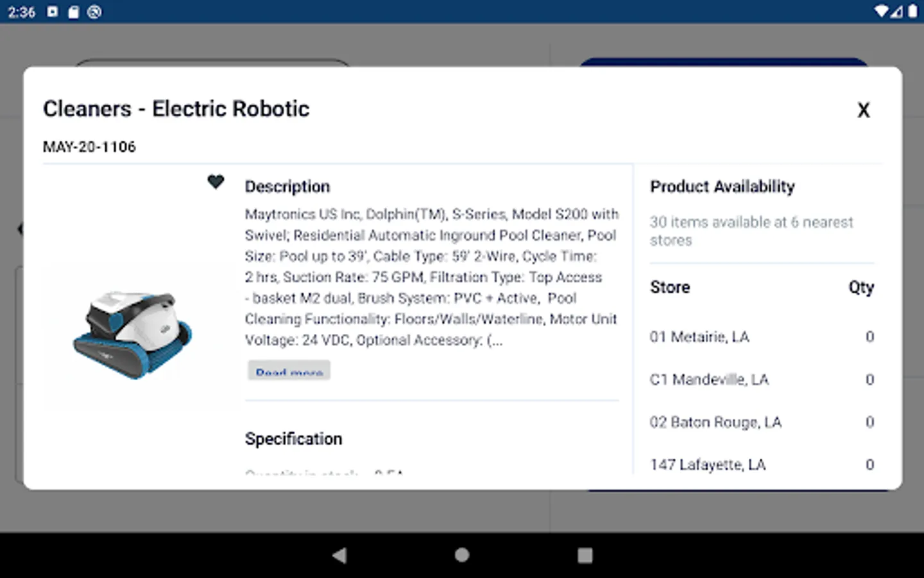The image size is (924, 578).
Task: Click the Qty column header
Action: [x=861, y=288]
